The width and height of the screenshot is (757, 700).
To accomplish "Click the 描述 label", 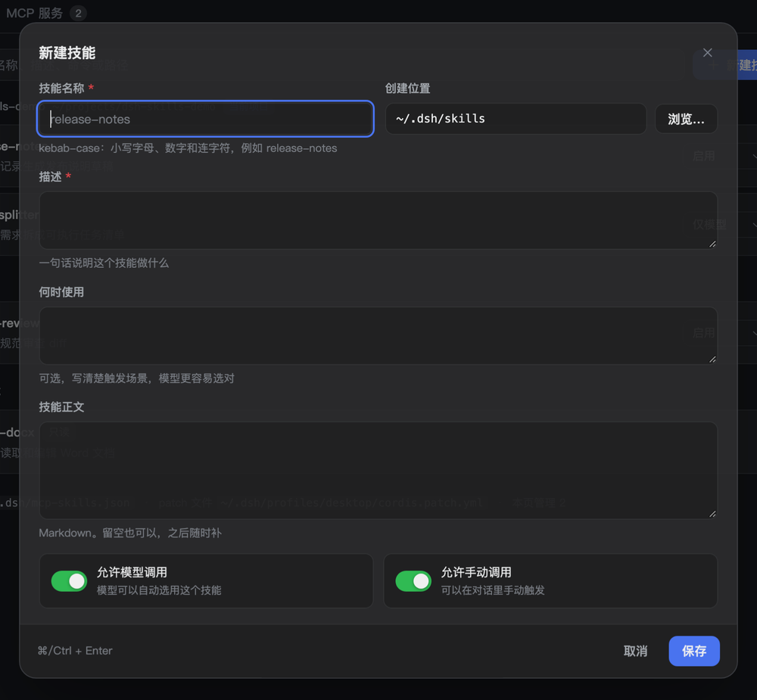I will [50, 177].
